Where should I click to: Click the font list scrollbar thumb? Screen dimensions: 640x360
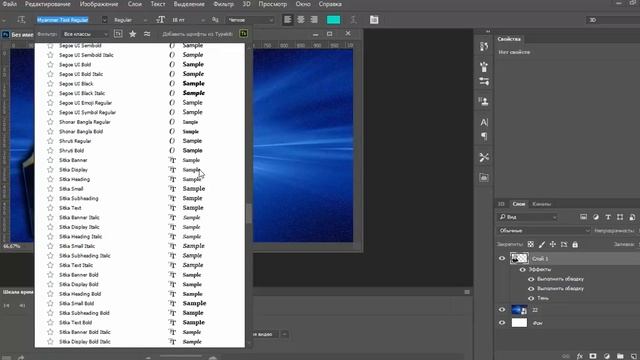click(249, 213)
